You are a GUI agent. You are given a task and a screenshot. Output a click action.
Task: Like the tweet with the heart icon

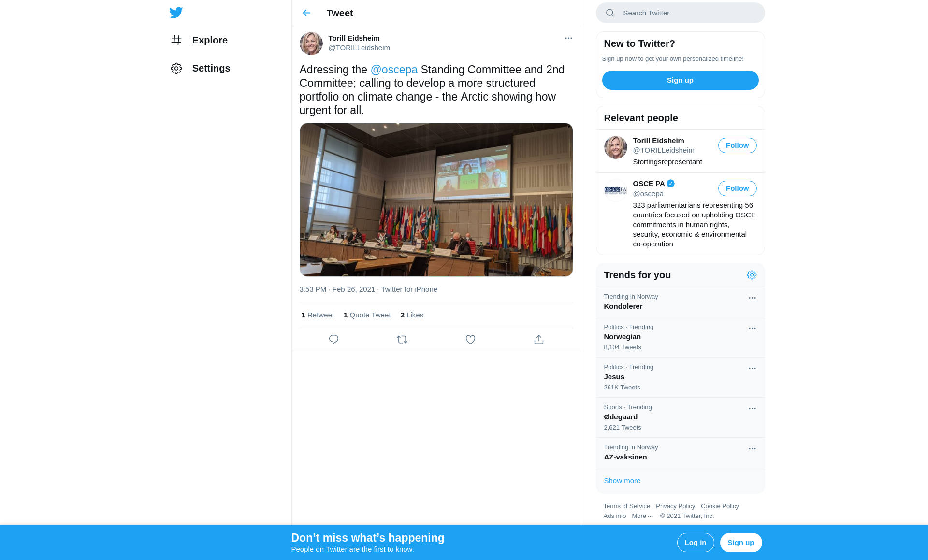tap(470, 340)
